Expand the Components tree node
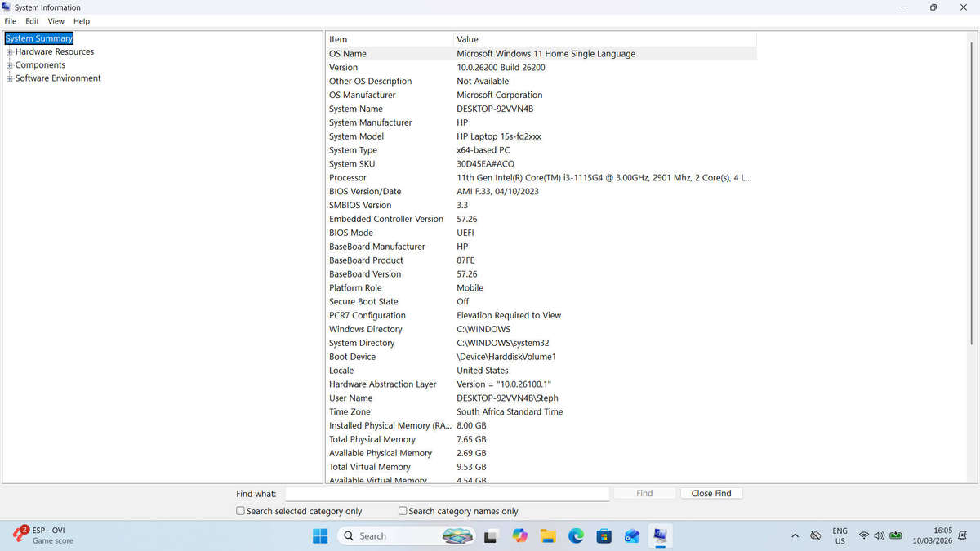Screen dimensions: 980x551 coord(10,65)
